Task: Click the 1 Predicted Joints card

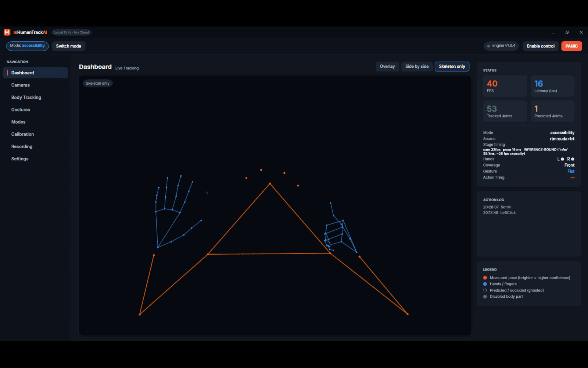Action: pos(552,111)
